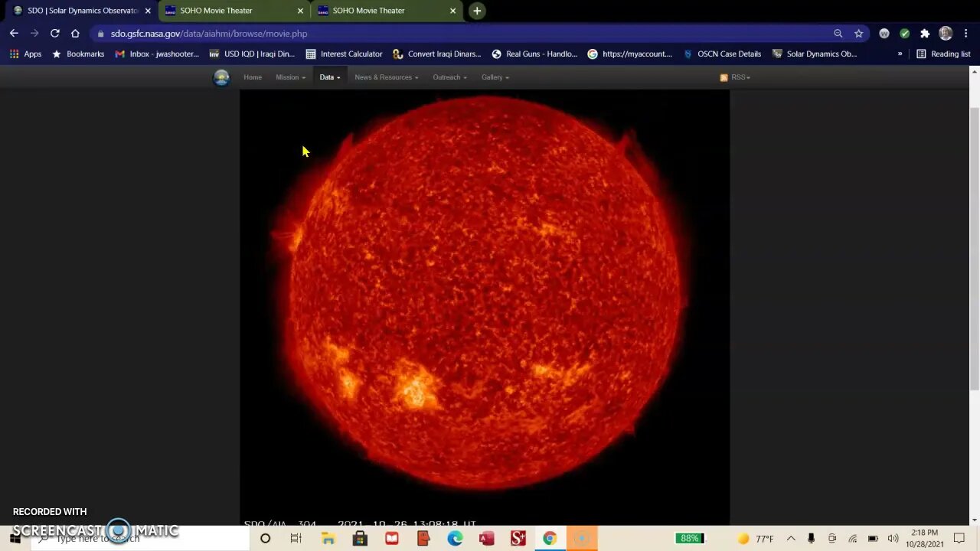Screen dimensions: 980x551
Task: Switch to Chrome on the taskbar
Action: (550, 539)
